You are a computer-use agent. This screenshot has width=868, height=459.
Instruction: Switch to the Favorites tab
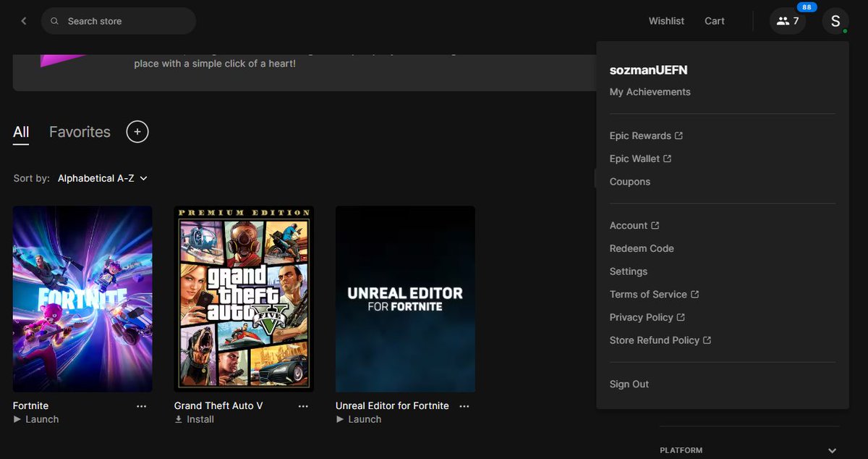[80, 132]
